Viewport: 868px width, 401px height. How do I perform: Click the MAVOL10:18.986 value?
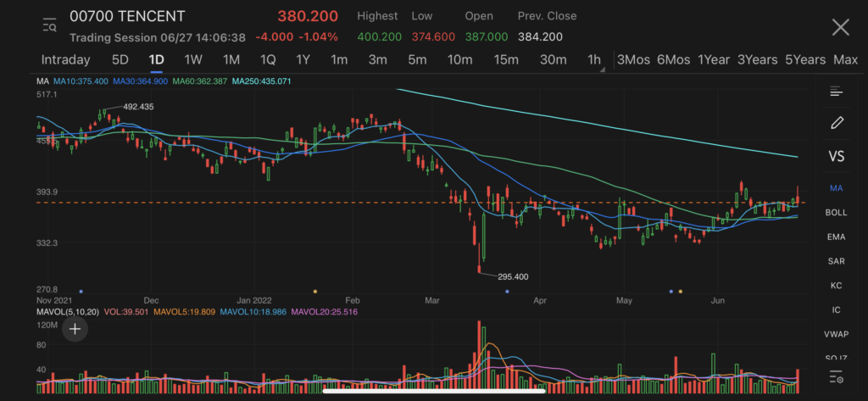point(253,312)
